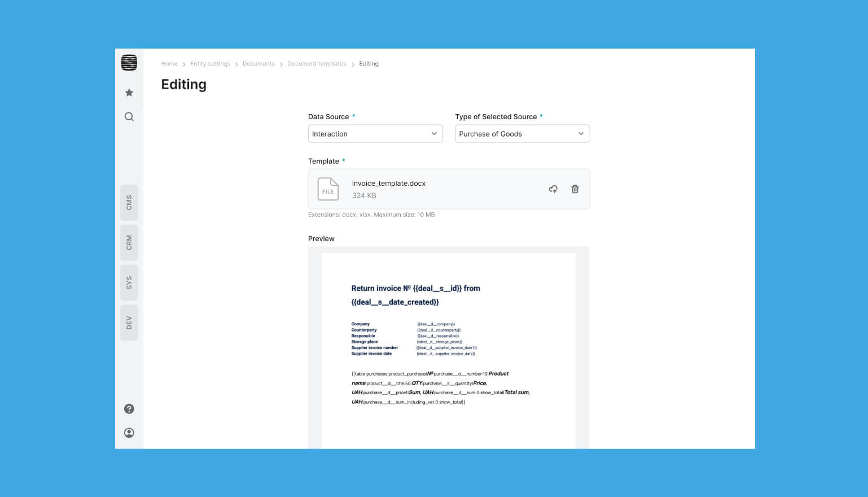Open search from the sidebar magnifier icon
The height and width of the screenshot is (497, 868).
pyautogui.click(x=129, y=117)
